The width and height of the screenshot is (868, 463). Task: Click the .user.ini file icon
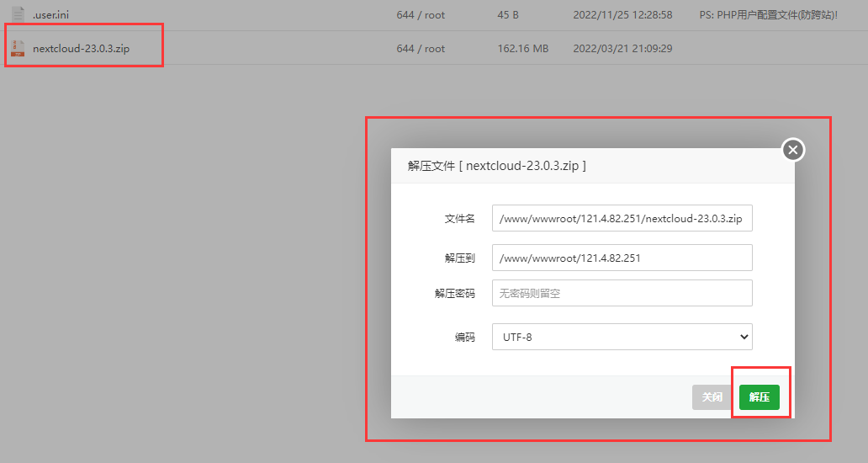(18, 13)
